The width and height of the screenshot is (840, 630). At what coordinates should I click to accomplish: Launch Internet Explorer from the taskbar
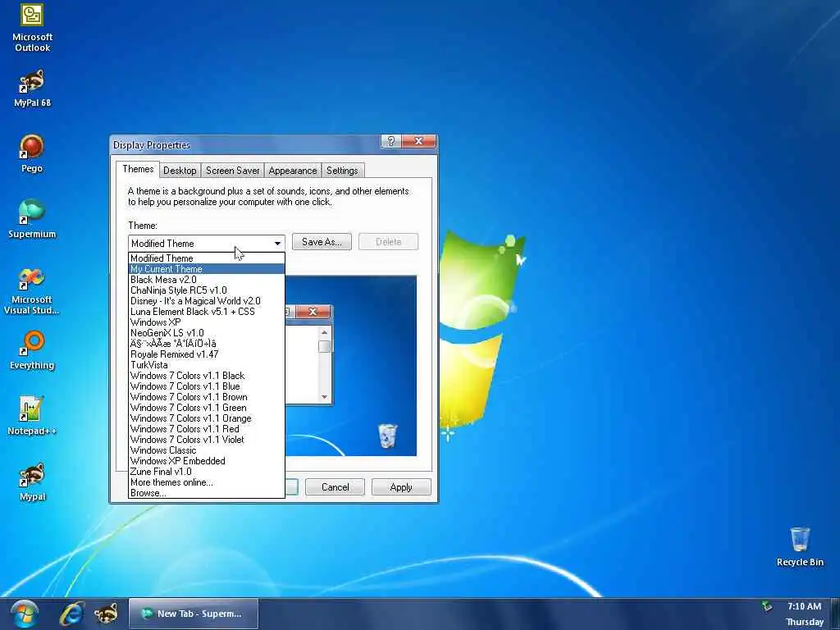point(72,614)
